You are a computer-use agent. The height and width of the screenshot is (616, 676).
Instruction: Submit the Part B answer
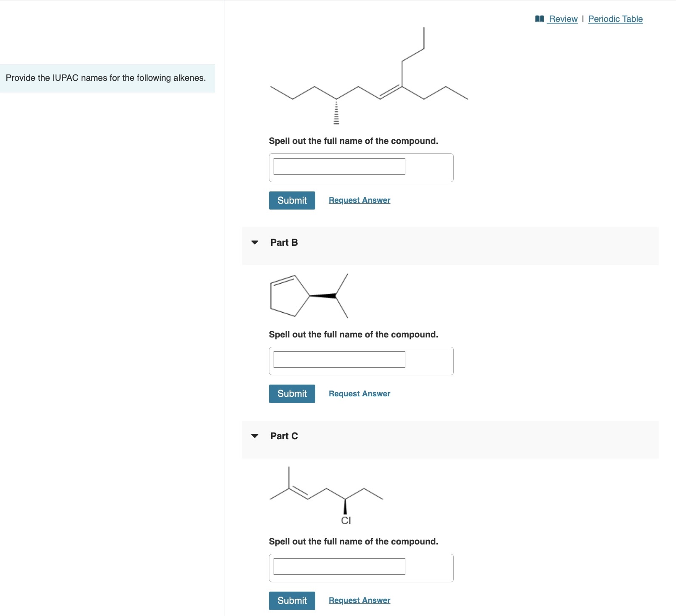coord(292,393)
